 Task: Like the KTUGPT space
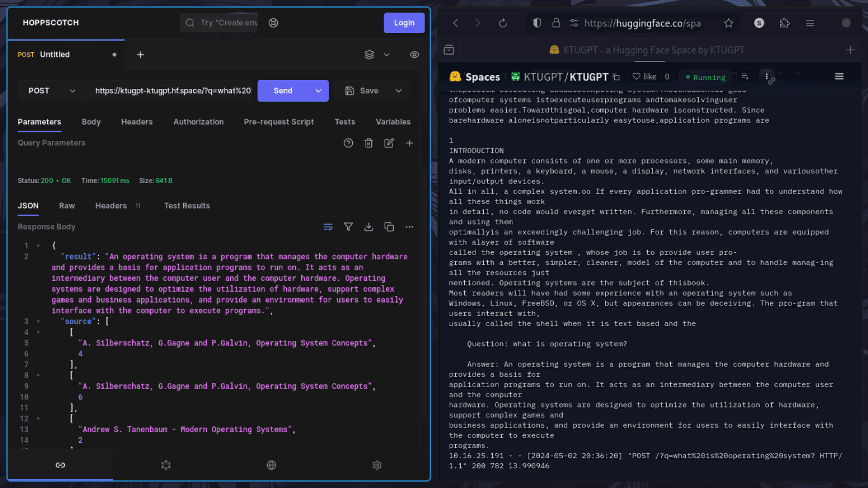644,77
